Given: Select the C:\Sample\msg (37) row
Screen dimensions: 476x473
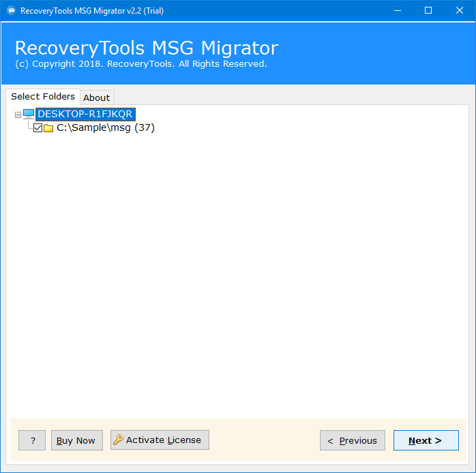Looking at the screenshot, I should [x=105, y=127].
